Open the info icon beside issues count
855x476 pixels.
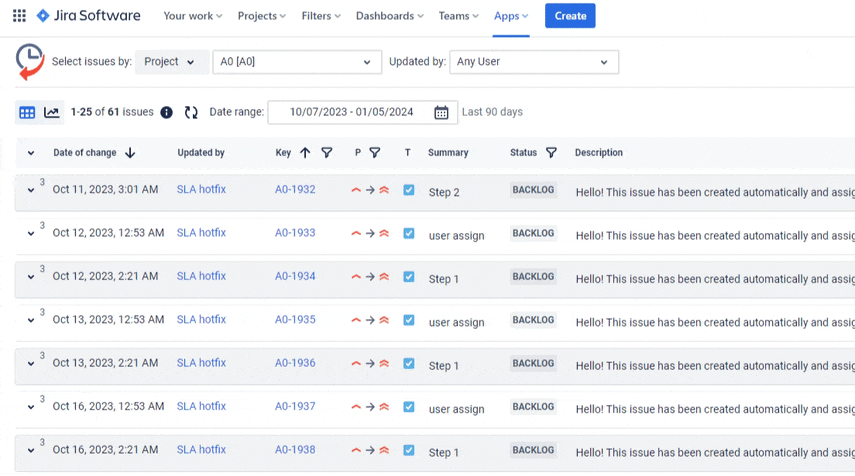(167, 112)
